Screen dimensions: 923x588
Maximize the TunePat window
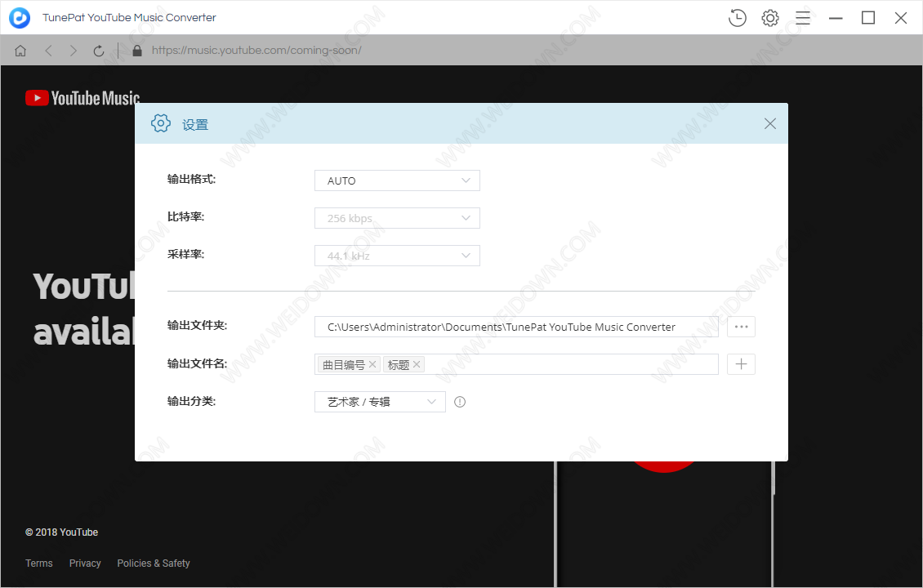[x=868, y=18]
